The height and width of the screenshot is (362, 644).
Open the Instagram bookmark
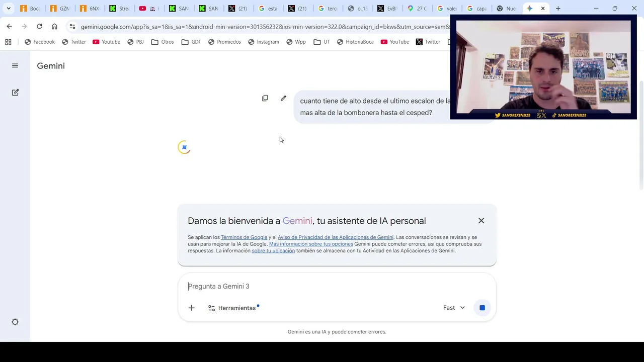pyautogui.click(x=264, y=42)
